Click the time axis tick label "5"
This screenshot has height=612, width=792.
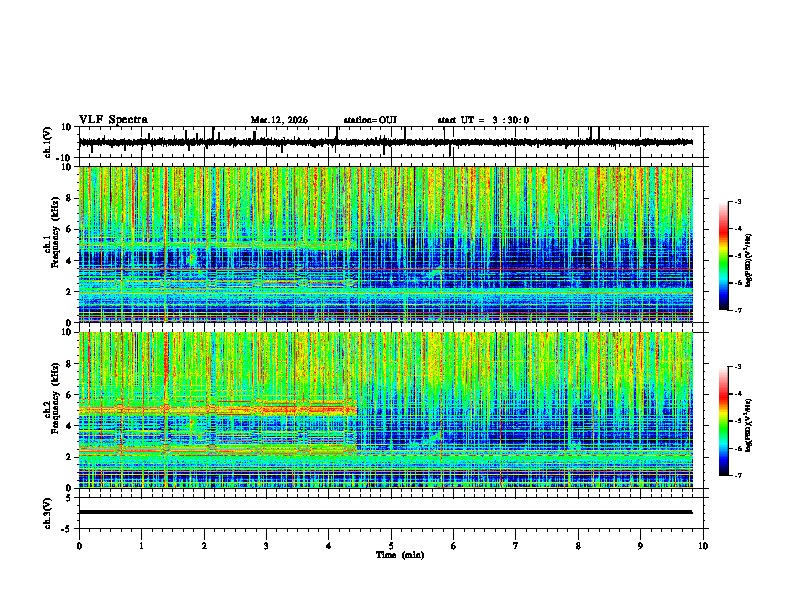[x=391, y=546]
